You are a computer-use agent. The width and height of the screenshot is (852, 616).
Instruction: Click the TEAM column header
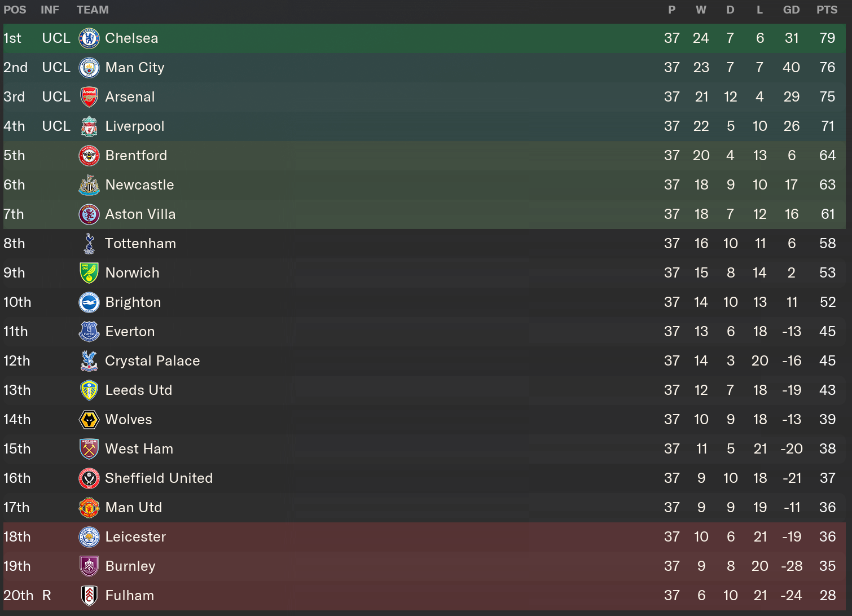[x=93, y=10]
